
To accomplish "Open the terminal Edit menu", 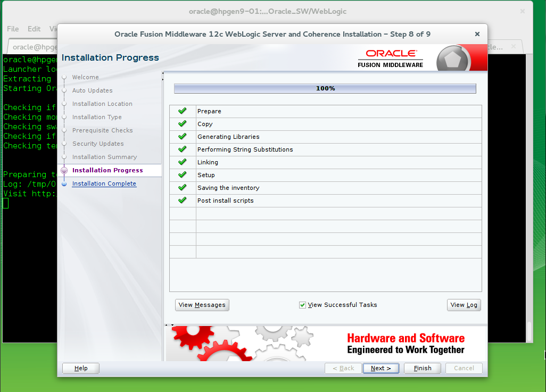I will click(x=34, y=29).
